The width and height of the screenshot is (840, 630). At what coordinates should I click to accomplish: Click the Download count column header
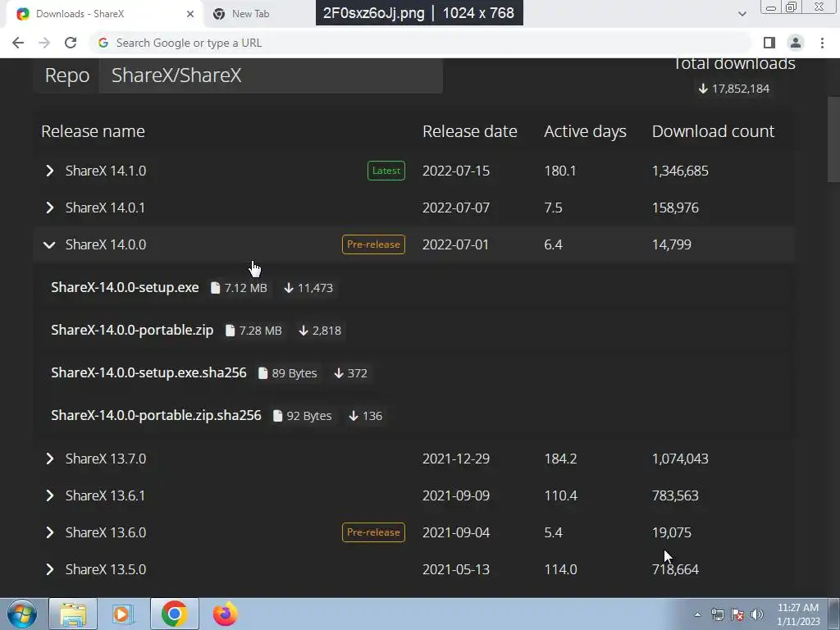[713, 131]
